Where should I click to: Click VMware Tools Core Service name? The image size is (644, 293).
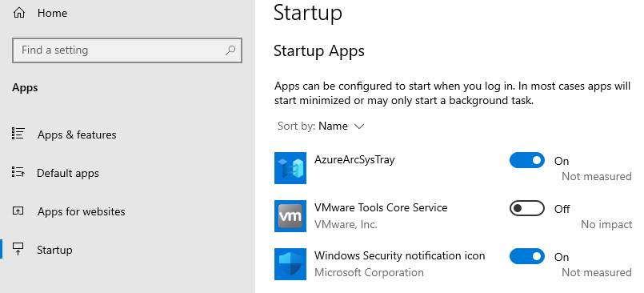381,207
